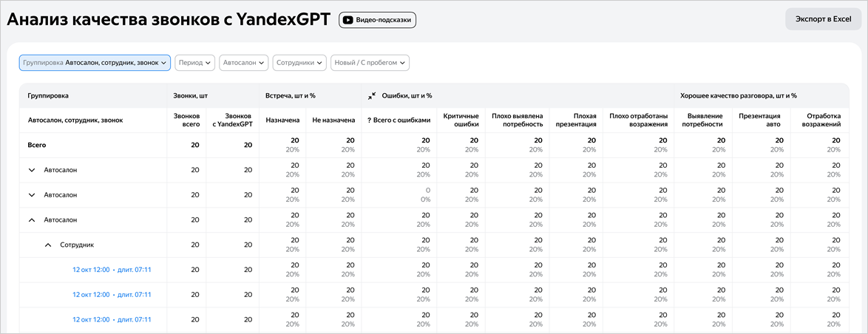Image resolution: width=868 pixels, height=334 pixels.
Task: Collapse the third Автосалон row chevron
Action: [x=32, y=220]
